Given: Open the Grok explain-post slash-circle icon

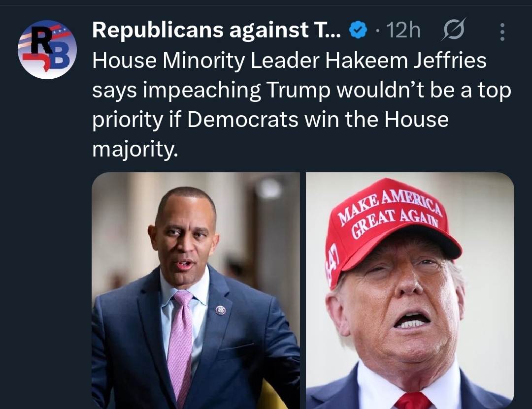Looking at the screenshot, I should 454,30.
